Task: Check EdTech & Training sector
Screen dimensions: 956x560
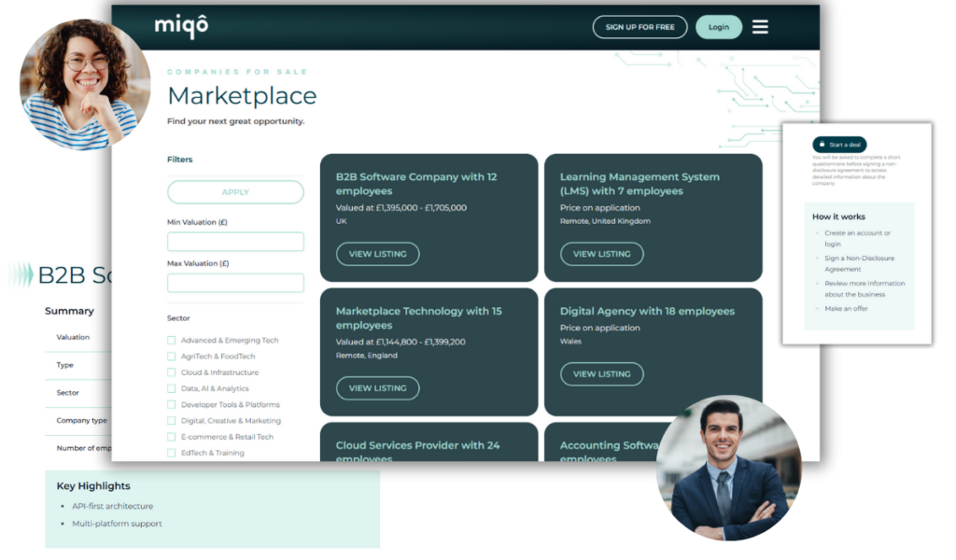Action: (x=172, y=453)
